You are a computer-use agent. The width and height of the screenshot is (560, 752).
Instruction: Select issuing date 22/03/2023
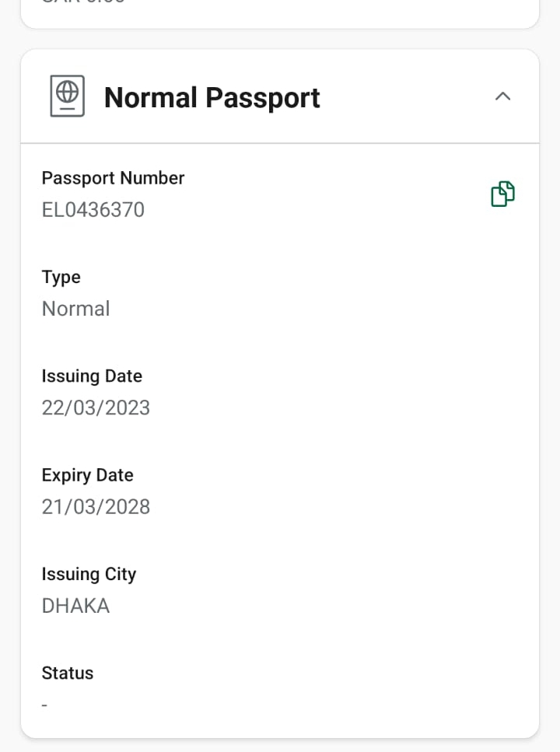coord(96,407)
